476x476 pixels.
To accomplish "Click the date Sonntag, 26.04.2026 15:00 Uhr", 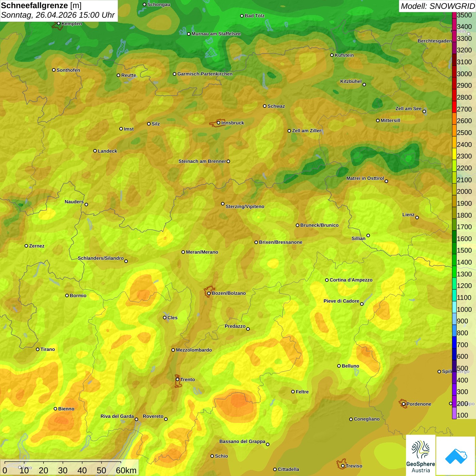I will click(58, 15).
